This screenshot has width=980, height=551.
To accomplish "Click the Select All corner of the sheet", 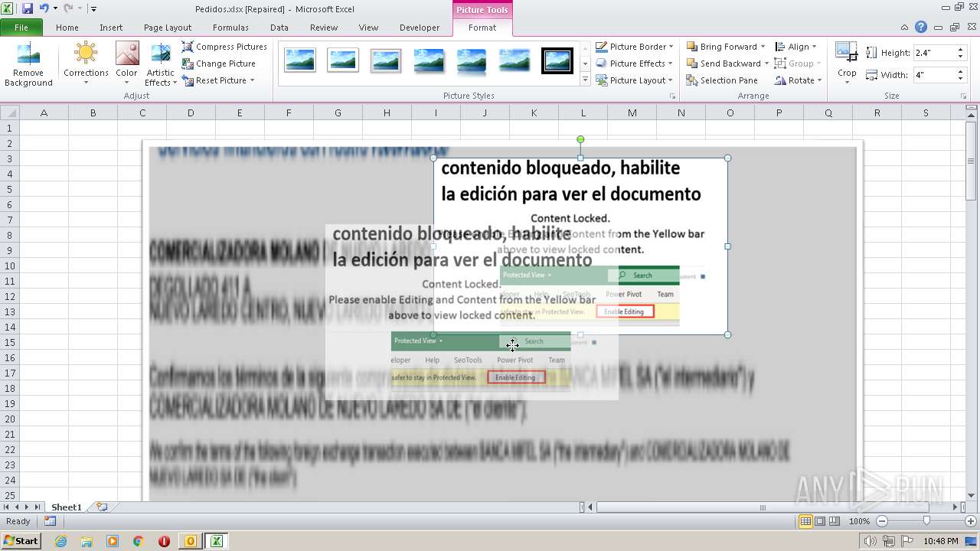I will pyautogui.click(x=9, y=112).
